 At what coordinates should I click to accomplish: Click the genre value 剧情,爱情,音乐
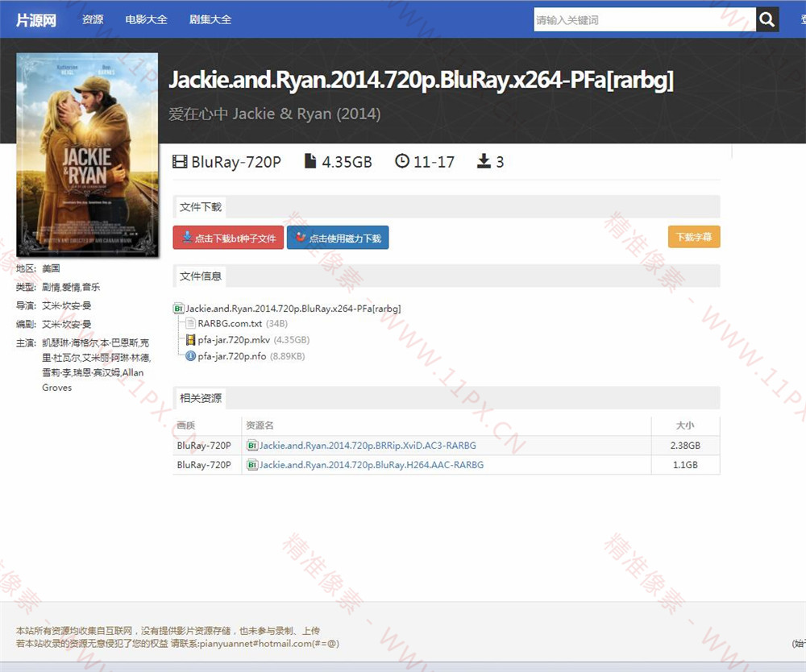(x=71, y=287)
